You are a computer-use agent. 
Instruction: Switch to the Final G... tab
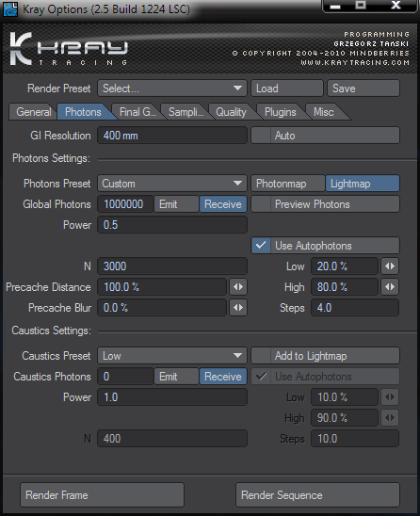[137, 112]
